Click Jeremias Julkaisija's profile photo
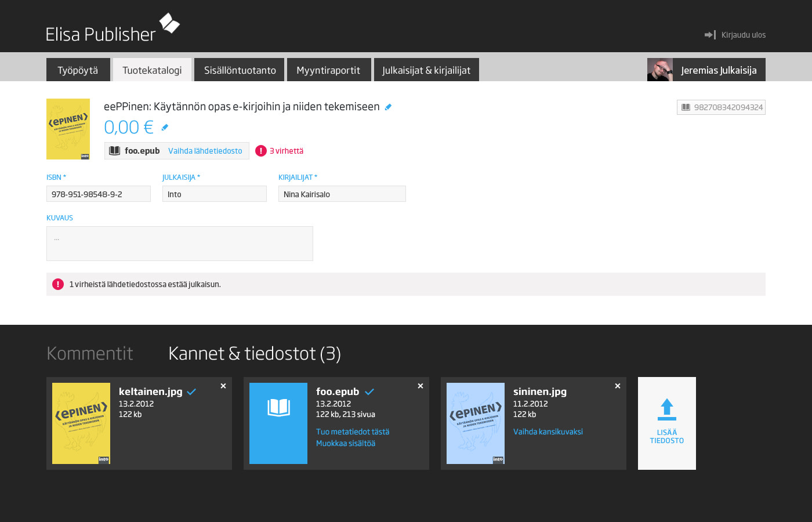The height and width of the screenshot is (522, 812). 660,70
